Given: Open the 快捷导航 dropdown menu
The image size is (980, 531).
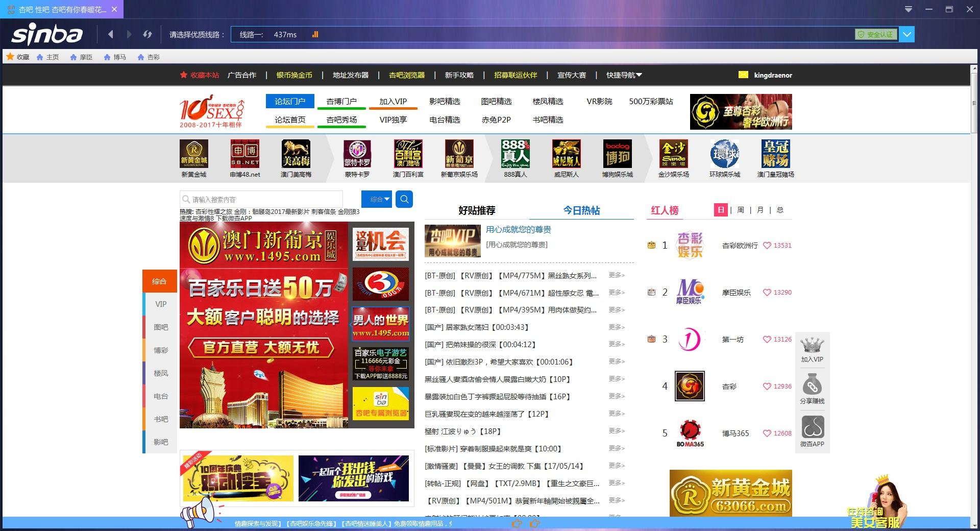Looking at the screenshot, I should (x=624, y=75).
